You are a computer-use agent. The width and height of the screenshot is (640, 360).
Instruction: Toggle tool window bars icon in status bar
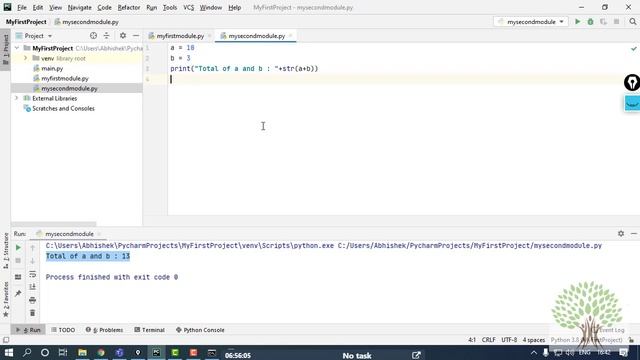[6, 340]
